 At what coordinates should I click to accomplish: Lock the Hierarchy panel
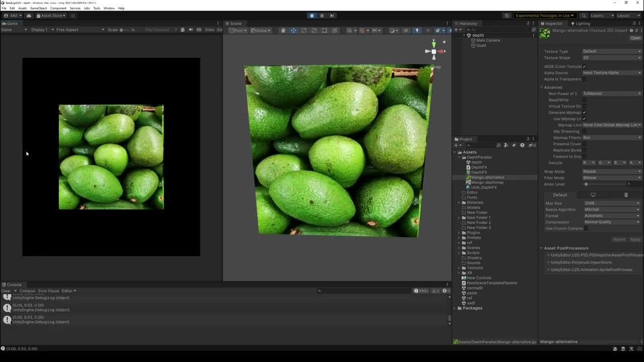(528, 24)
